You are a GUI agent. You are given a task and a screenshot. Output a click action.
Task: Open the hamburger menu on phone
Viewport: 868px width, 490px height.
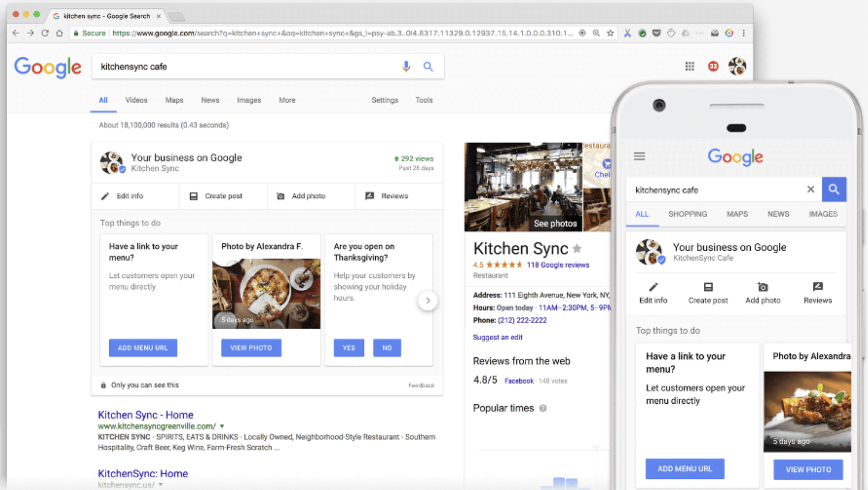coord(639,157)
